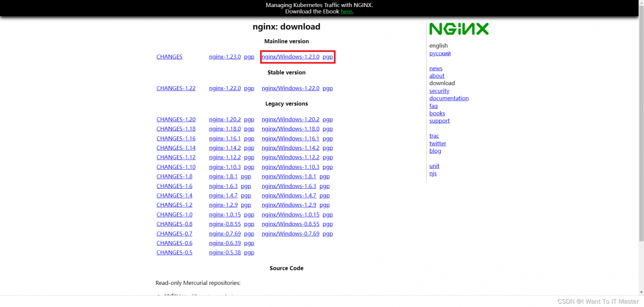Open CHANGES-1.18 link

pyautogui.click(x=176, y=129)
